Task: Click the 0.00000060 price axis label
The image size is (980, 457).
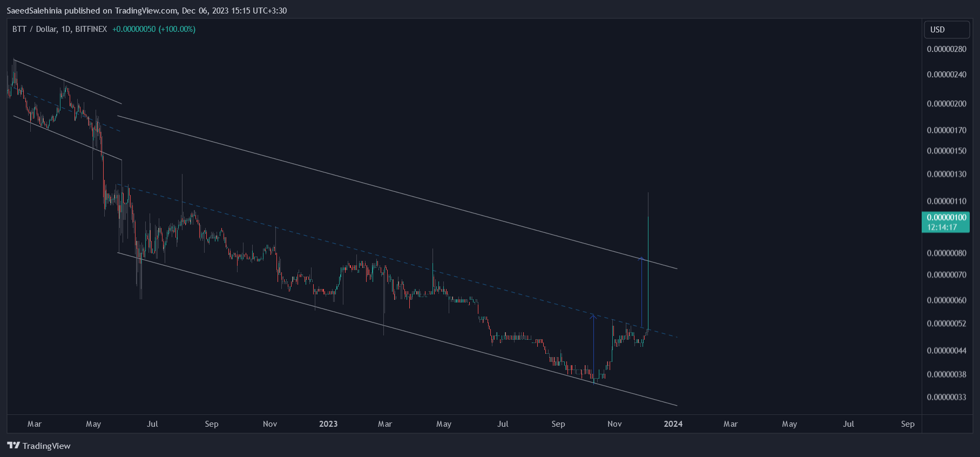Action: 947,300
